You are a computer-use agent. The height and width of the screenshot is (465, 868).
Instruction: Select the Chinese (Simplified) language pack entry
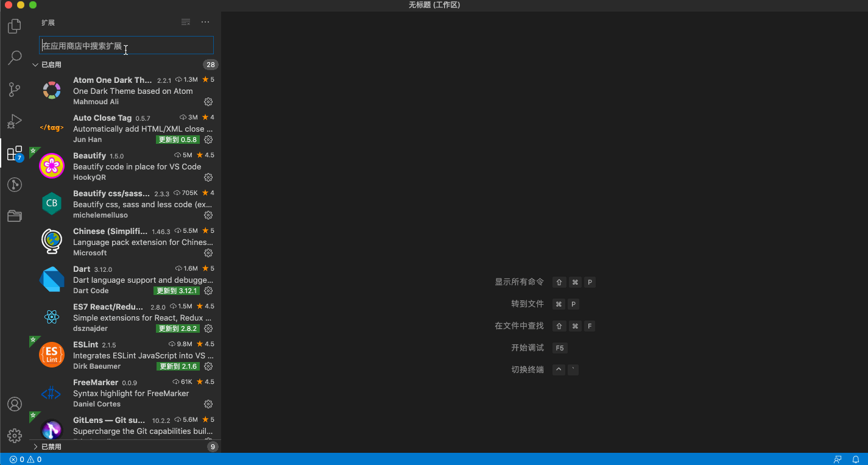click(125, 242)
